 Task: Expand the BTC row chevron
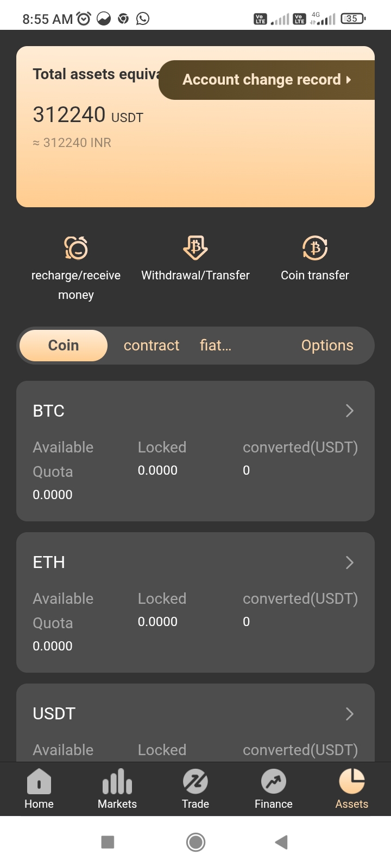coord(350,411)
